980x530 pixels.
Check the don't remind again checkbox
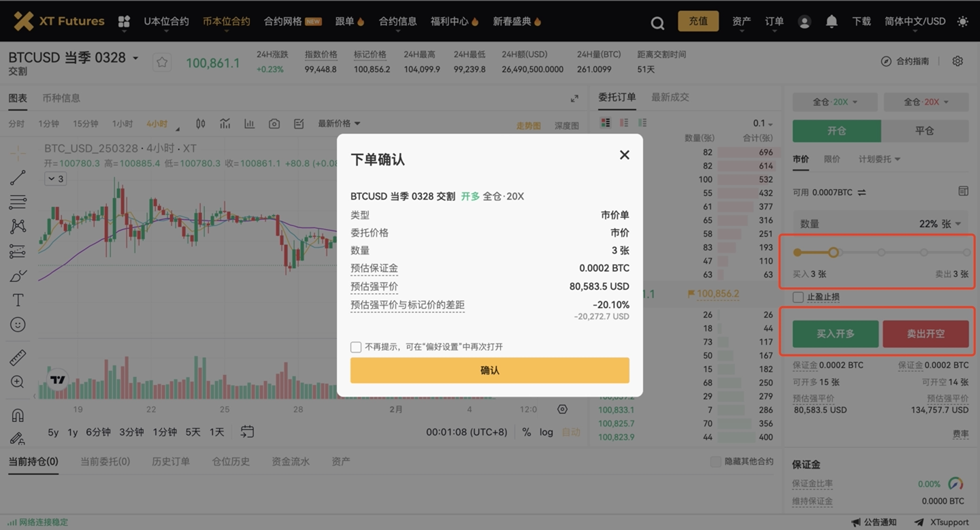[356, 347]
